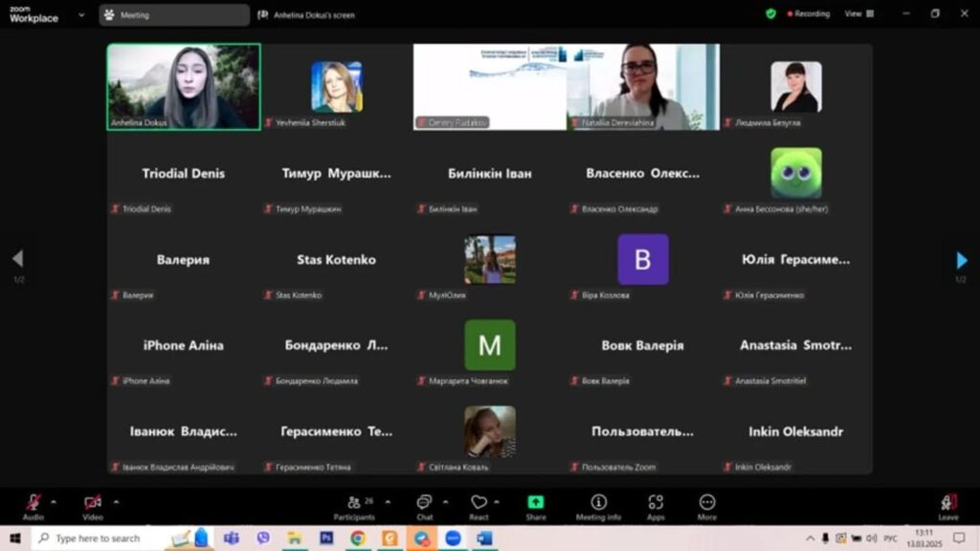Click the green Share screen button
Image resolution: width=980 pixels, height=551 pixels.
536,503
